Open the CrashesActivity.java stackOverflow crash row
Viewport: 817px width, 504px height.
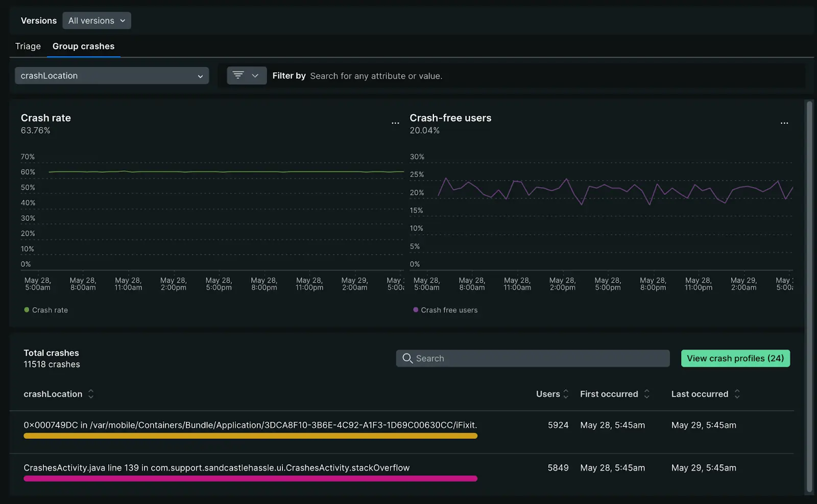pos(217,468)
